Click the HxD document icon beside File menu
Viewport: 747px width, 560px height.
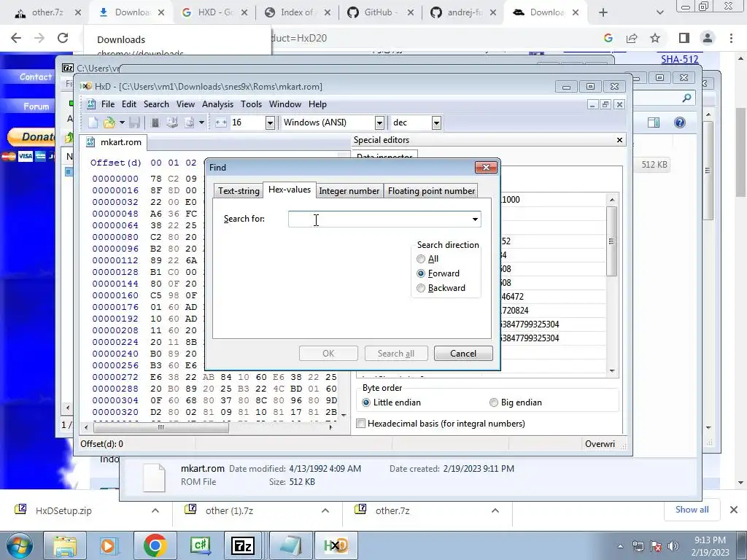[x=91, y=104]
